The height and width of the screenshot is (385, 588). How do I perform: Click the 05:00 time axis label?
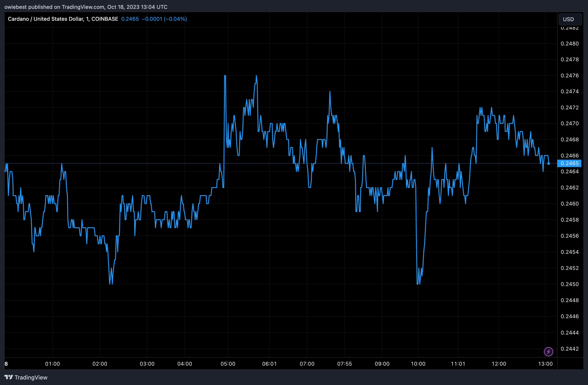(x=228, y=364)
